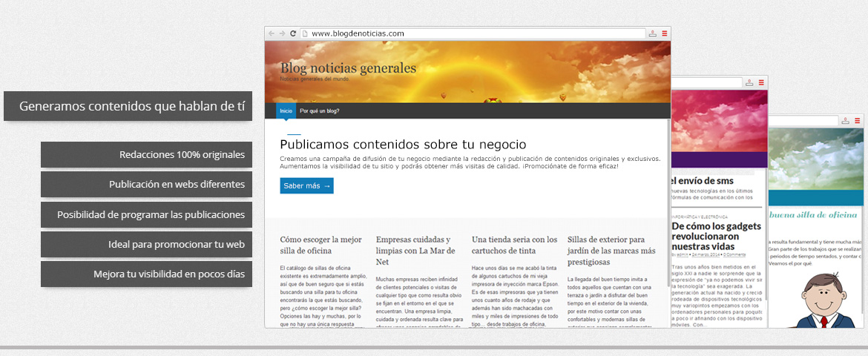Click the download icon in third browser
This screenshot has width=868, height=356.
coord(846,120)
